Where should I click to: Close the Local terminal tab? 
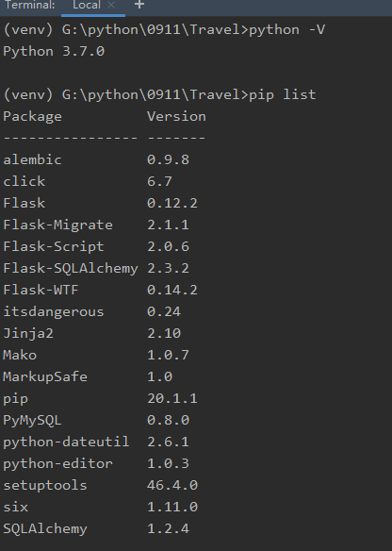[111, 5]
